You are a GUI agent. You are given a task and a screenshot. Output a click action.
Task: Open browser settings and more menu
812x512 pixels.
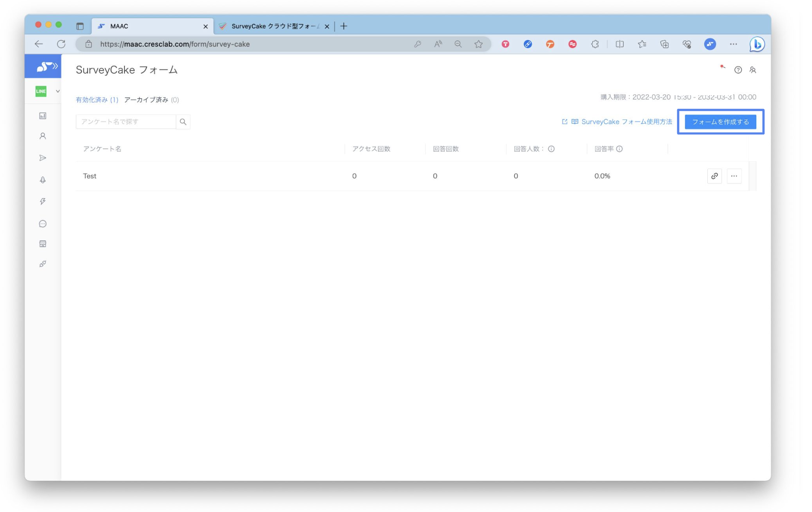pos(733,44)
